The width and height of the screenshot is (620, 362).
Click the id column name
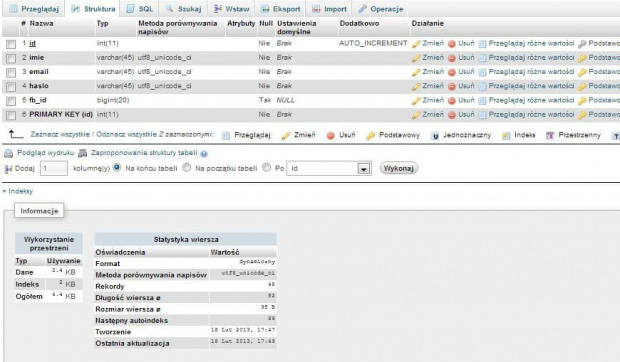pyautogui.click(x=32, y=43)
